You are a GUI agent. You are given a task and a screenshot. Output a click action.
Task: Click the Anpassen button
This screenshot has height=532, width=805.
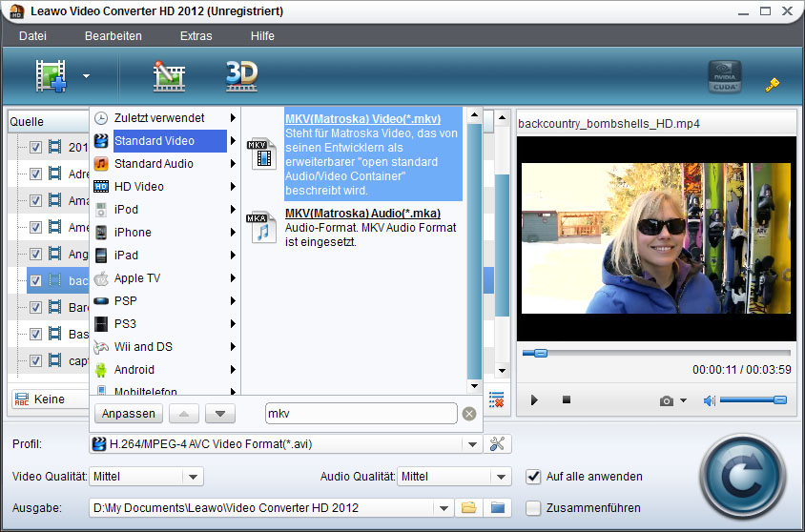click(127, 414)
